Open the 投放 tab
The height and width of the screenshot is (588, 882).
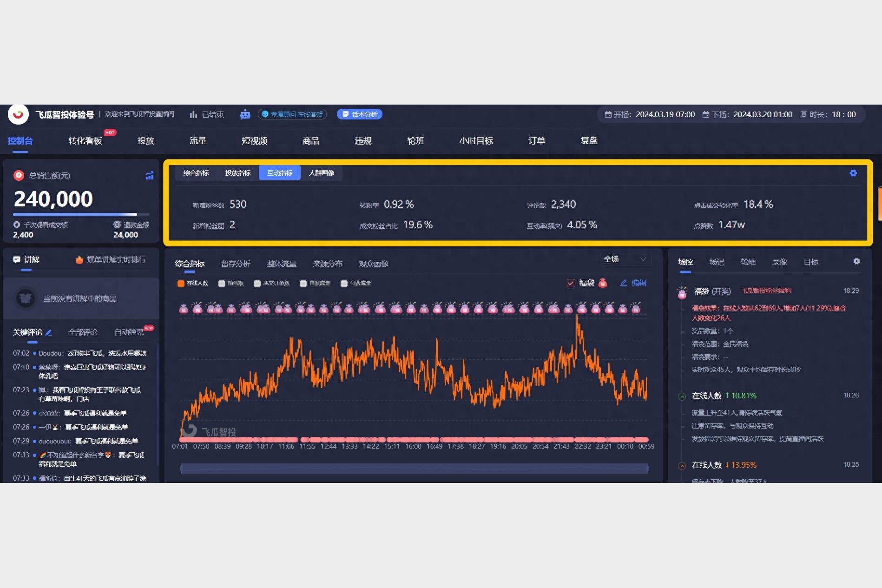(x=146, y=141)
